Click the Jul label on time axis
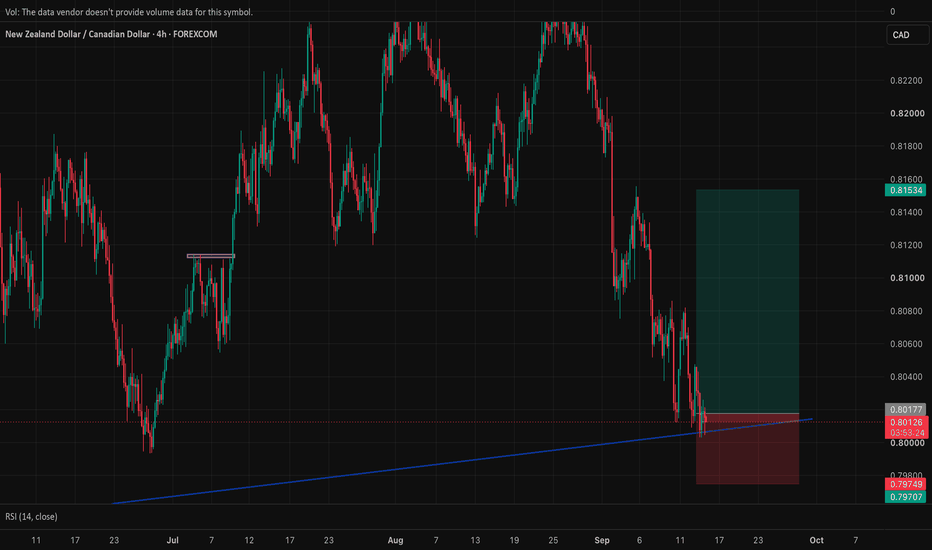 coord(172,540)
